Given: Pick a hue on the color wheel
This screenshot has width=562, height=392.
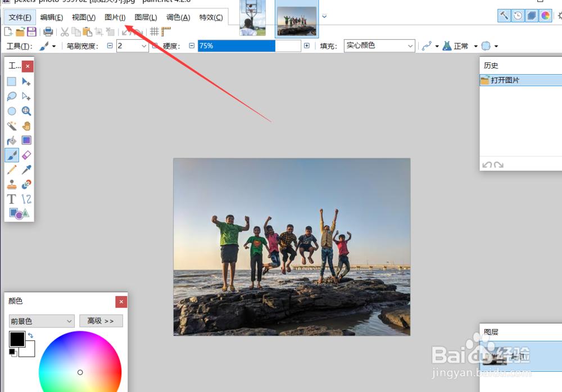Looking at the screenshot, I should tap(80, 362).
